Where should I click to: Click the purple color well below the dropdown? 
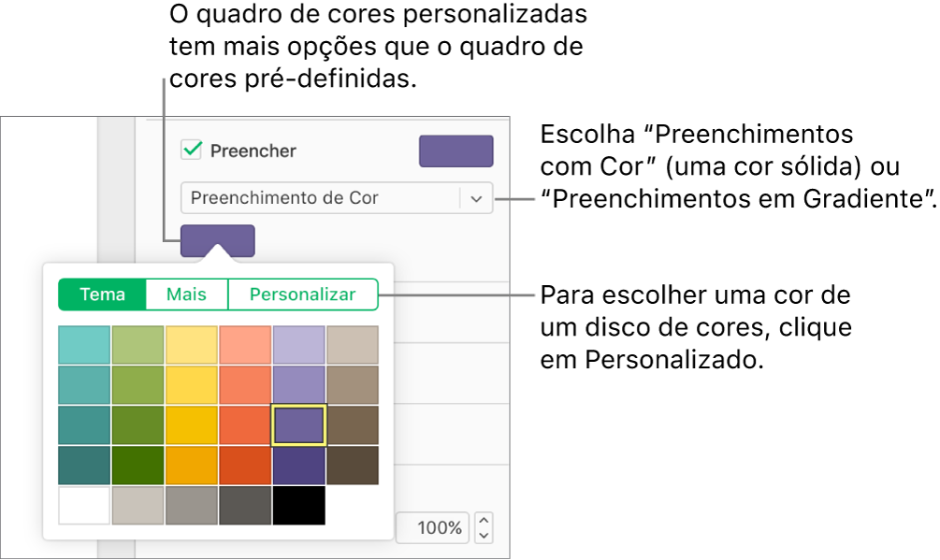218,241
